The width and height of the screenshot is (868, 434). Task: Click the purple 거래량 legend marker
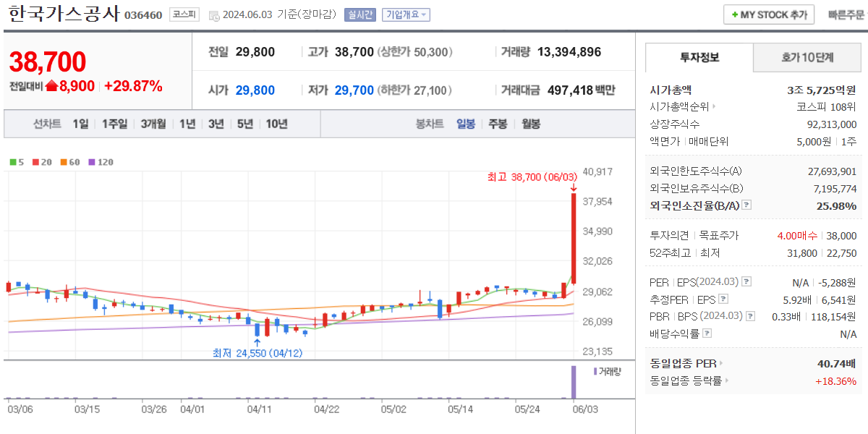595,371
